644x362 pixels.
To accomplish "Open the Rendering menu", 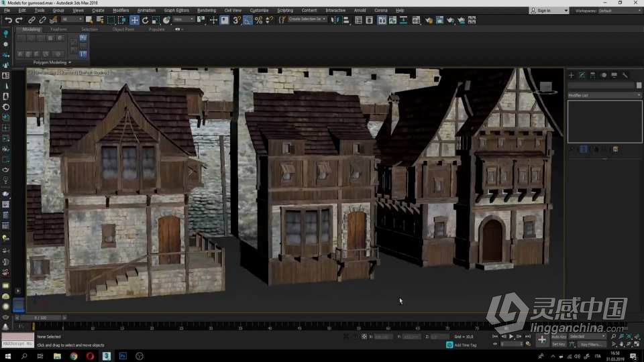I will [207, 10].
